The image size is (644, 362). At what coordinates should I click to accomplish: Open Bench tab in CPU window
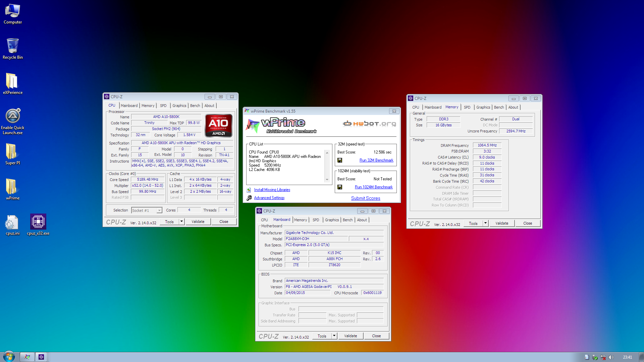click(x=195, y=106)
